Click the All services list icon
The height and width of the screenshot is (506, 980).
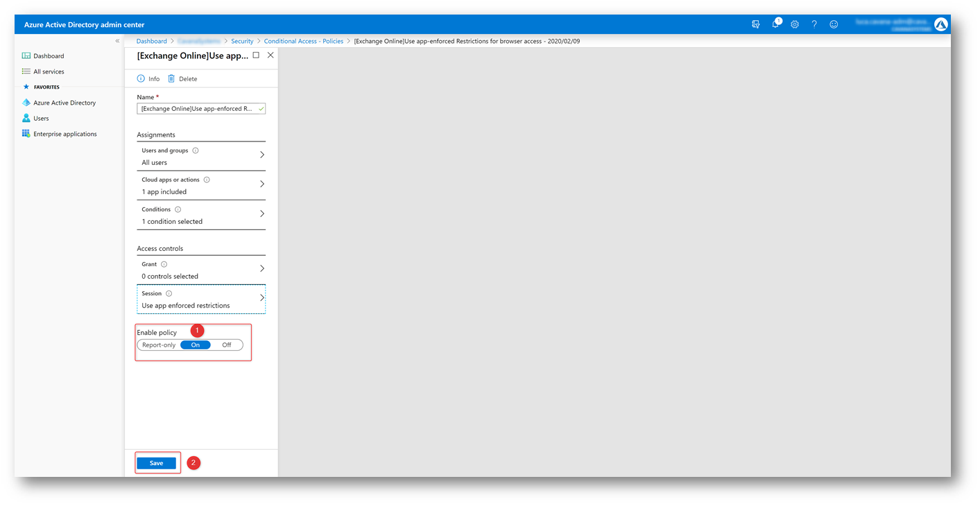(26, 71)
